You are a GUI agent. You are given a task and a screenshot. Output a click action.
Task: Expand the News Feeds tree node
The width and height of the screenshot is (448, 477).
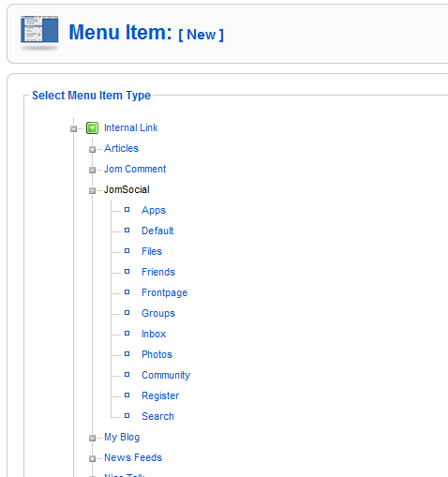[x=92, y=458]
